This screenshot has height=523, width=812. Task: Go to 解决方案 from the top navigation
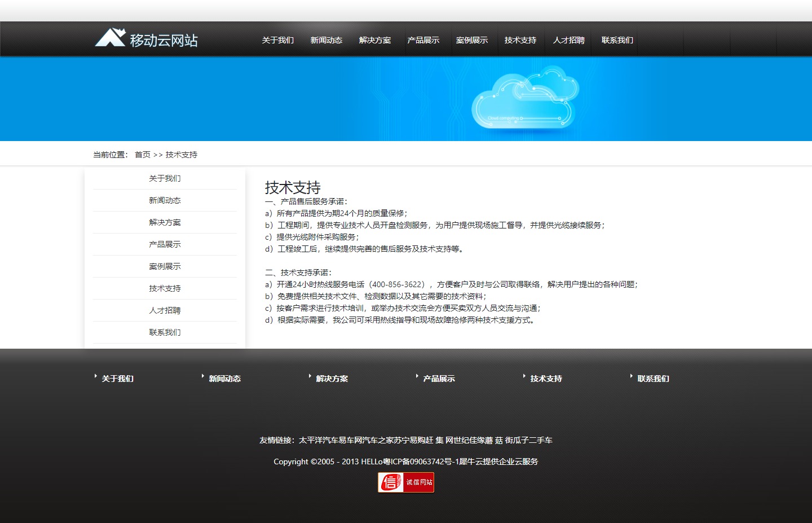pos(374,40)
